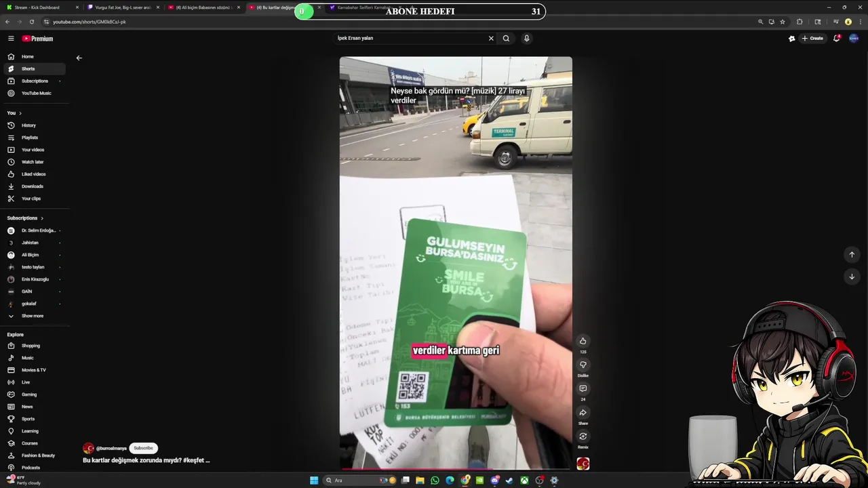Bookmark this page with the star icon
The width and height of the screenshot is (868, 488).
click(783, 22)
